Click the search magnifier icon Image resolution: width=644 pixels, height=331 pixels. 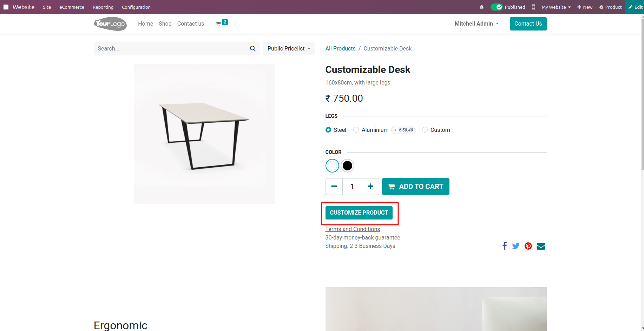coord(252,49)
